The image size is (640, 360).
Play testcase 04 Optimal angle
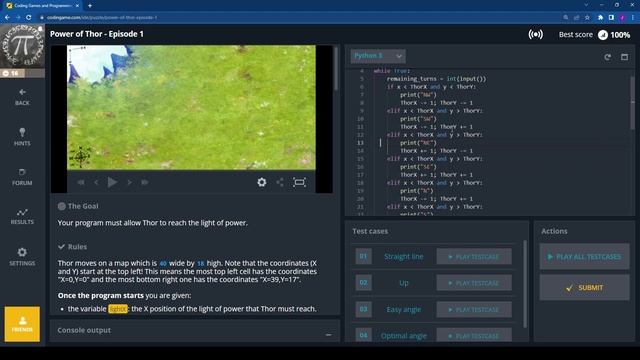click(474, 336)
